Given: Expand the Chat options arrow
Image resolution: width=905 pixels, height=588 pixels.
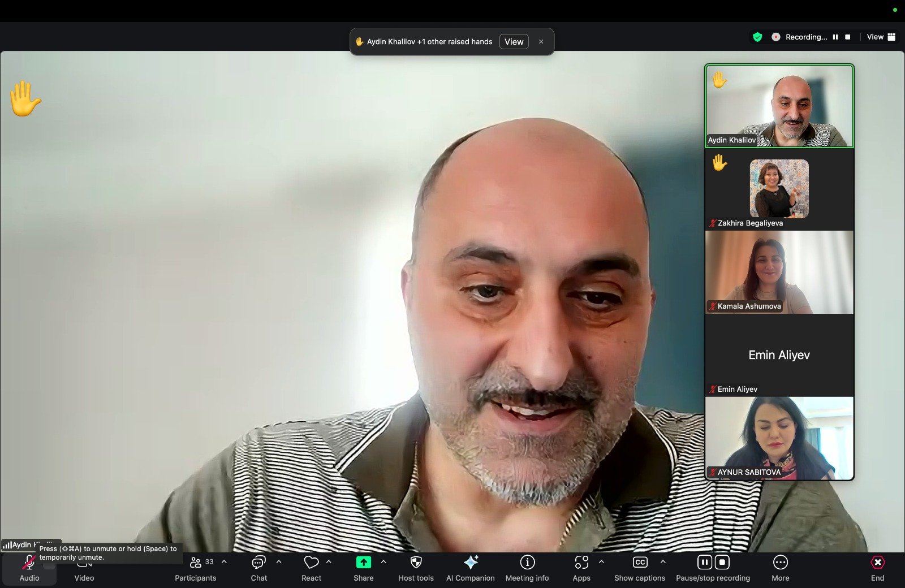Looking at the screenshot, I should point(279,562).
